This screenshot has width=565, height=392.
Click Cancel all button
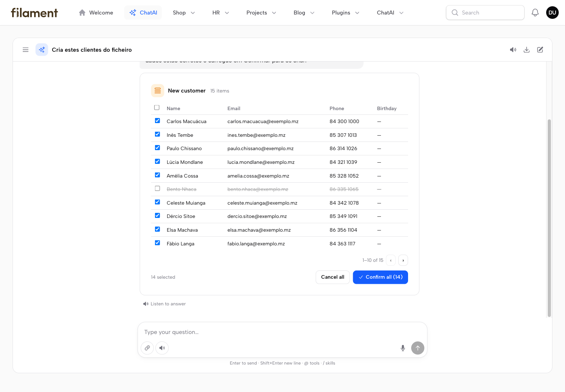pos(333,277)
